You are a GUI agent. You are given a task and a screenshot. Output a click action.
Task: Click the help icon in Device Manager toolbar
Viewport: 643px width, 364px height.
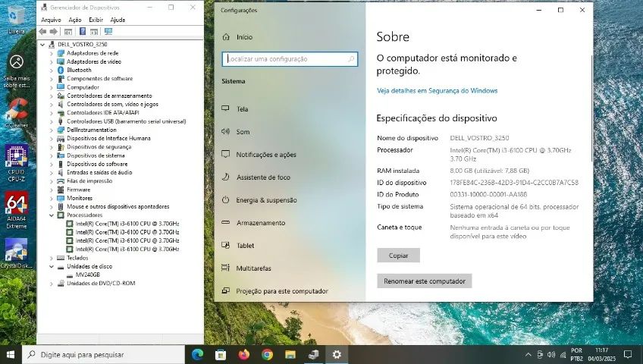coord(83,32)
